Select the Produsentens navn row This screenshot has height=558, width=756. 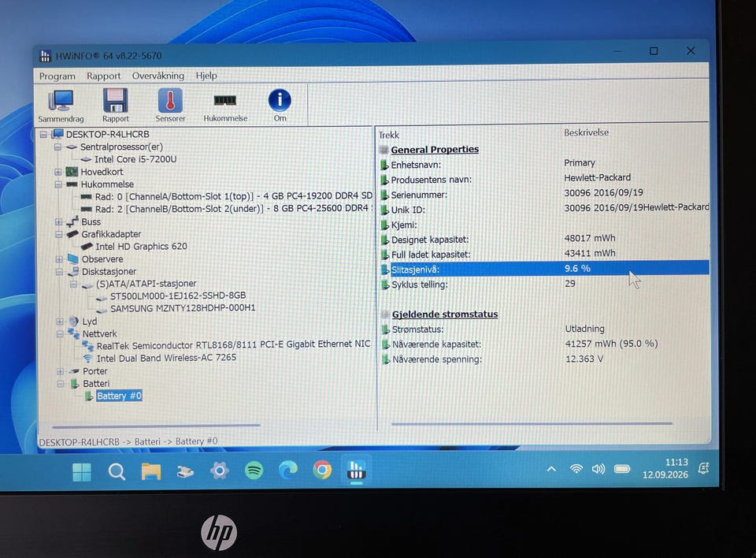[544, 179]
